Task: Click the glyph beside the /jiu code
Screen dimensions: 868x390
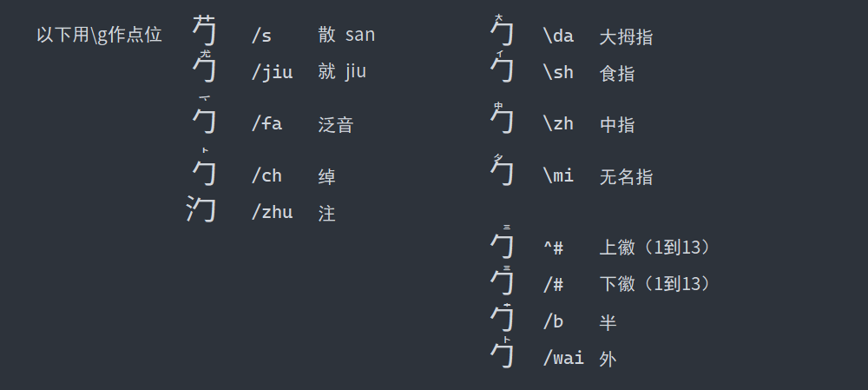Action: click(x=204, y=67)
